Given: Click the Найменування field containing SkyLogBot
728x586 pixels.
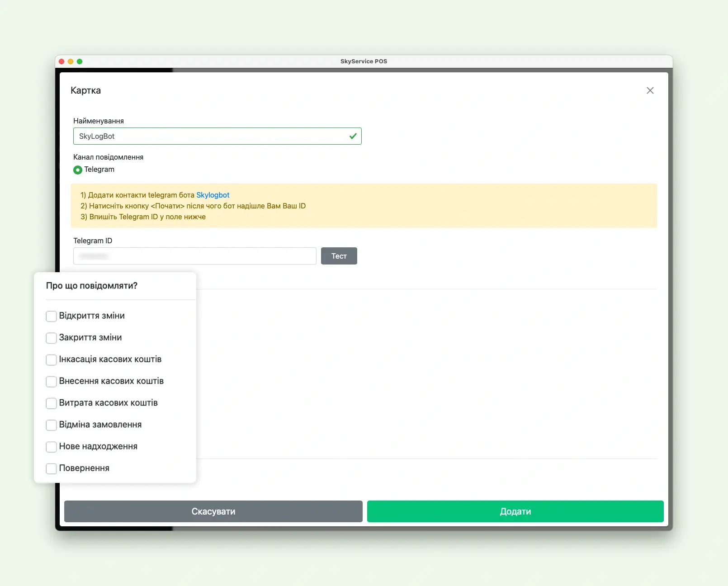Looking at the screenshot, I should point(210,136).
